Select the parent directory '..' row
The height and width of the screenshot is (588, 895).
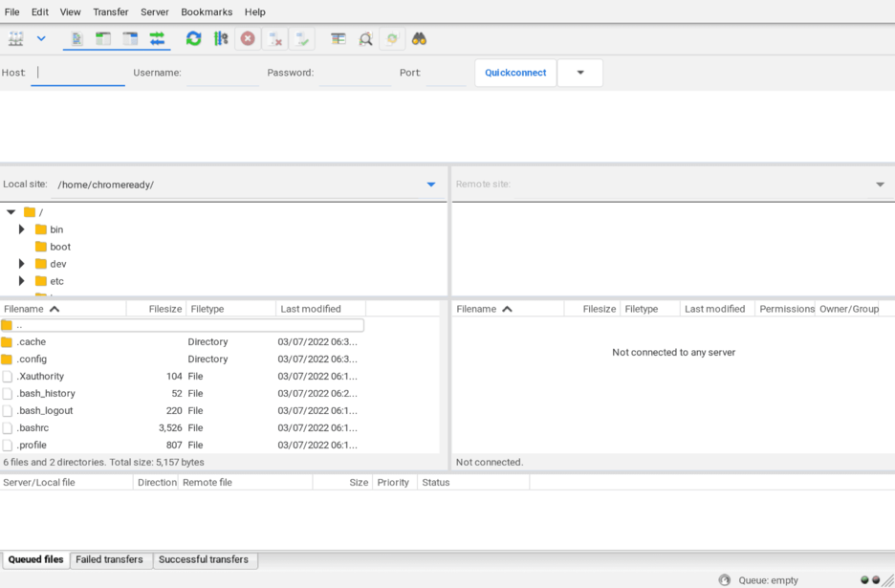(x=182, y=325)
